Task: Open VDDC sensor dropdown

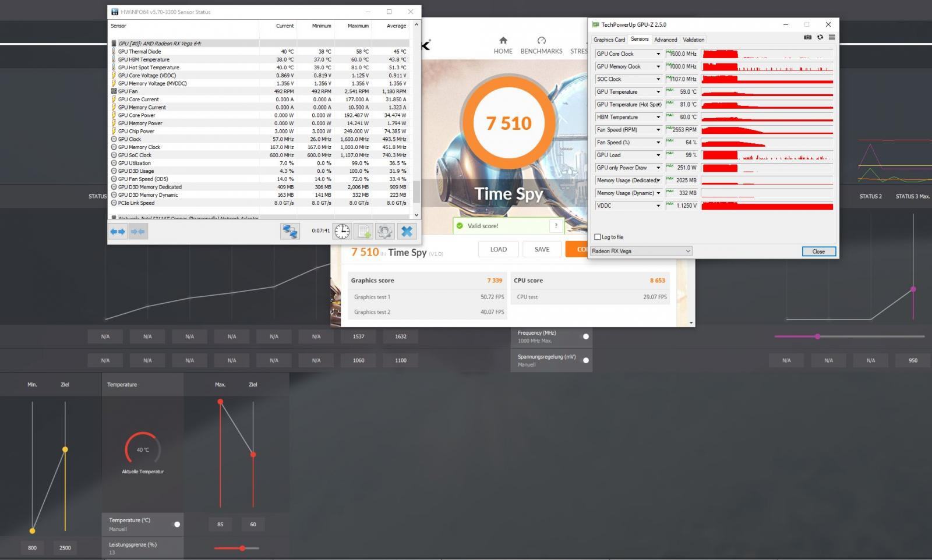Action: tap(658, 205)
